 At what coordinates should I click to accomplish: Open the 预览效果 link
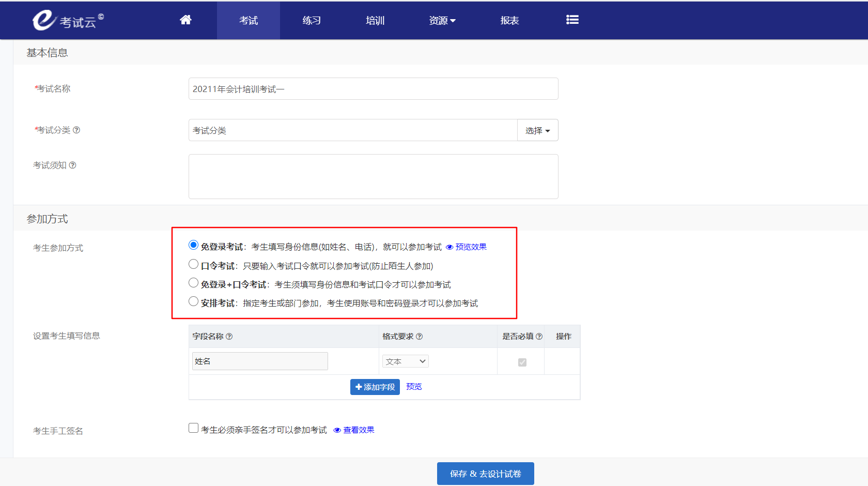471,247
